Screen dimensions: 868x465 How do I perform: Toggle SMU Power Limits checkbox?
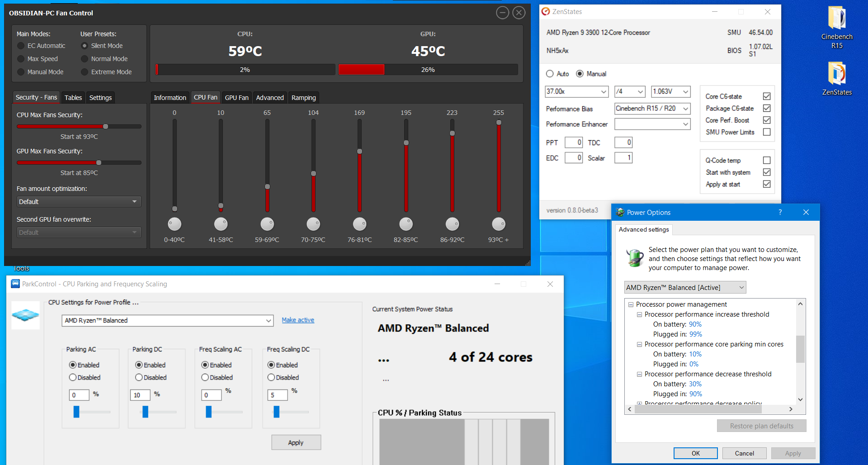coord(767,132)
